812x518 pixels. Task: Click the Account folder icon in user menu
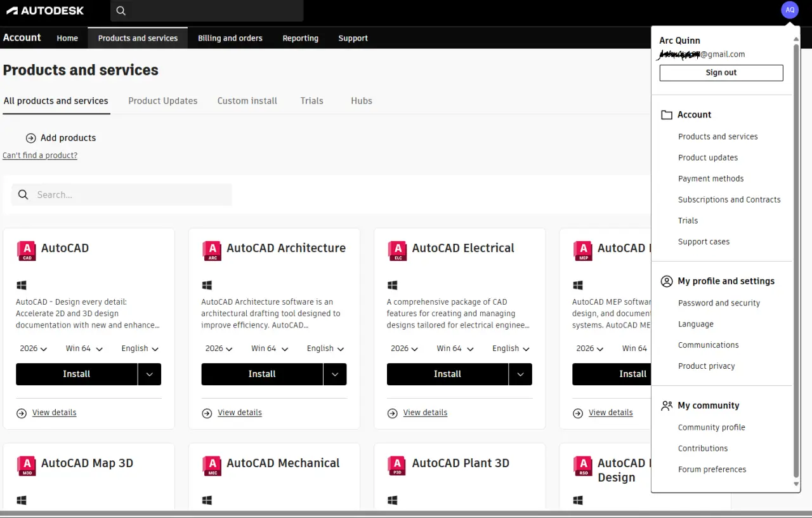tap(667, 115)
